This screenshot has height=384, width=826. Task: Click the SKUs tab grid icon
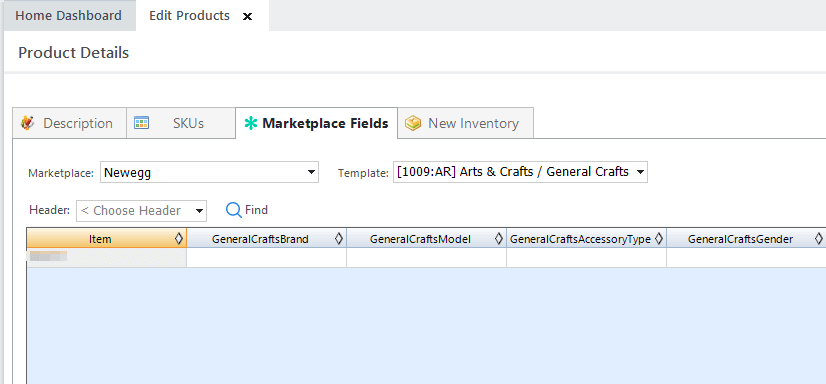(141, 123)
